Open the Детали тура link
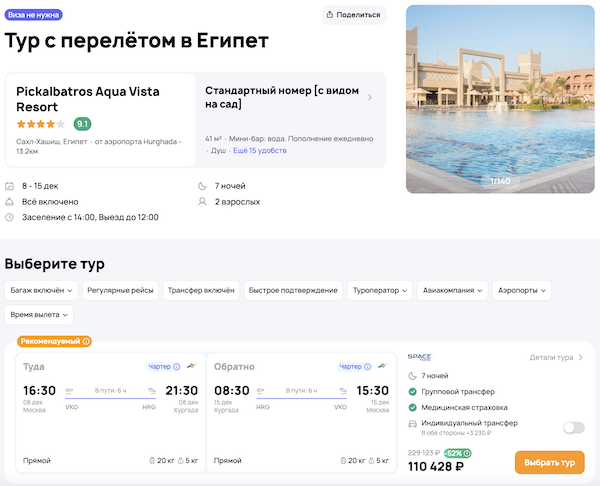This screenshot has height=486, width=600. pos(557,357)
